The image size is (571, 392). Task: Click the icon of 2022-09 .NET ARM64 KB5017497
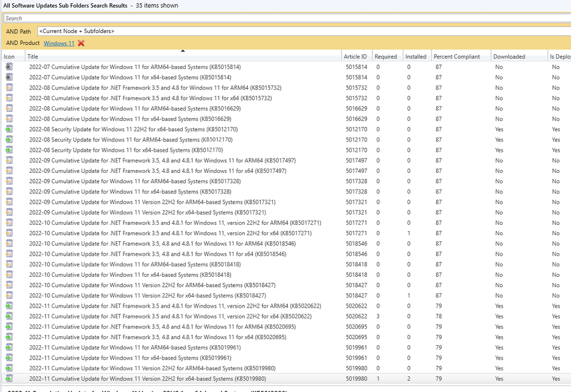[x=9, y=160]
